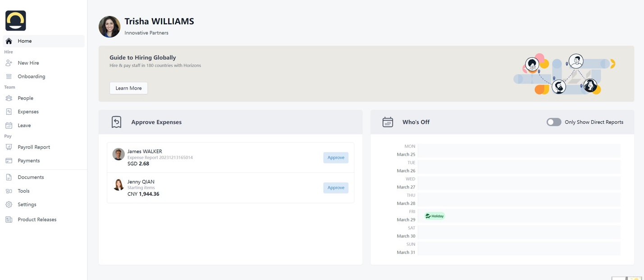Enable Only Show Direct Reports toggle
This screenshot has width=644, height=280.
click(x=553, y=122)
